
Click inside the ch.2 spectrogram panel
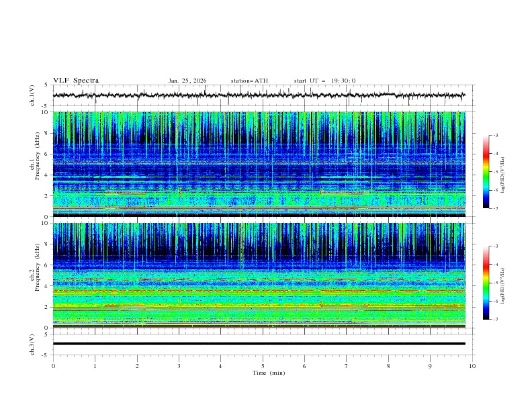[259, 275]
